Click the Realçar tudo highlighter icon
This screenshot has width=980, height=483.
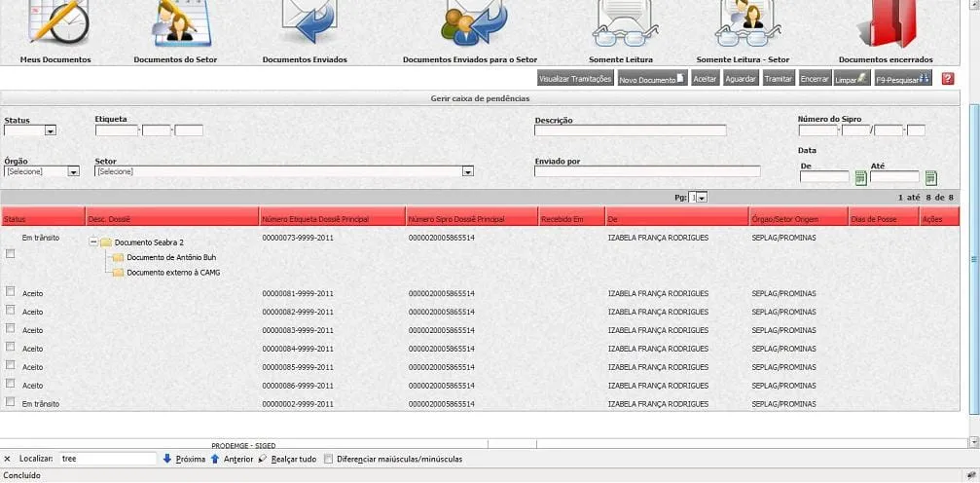click(x=263, y=459)
